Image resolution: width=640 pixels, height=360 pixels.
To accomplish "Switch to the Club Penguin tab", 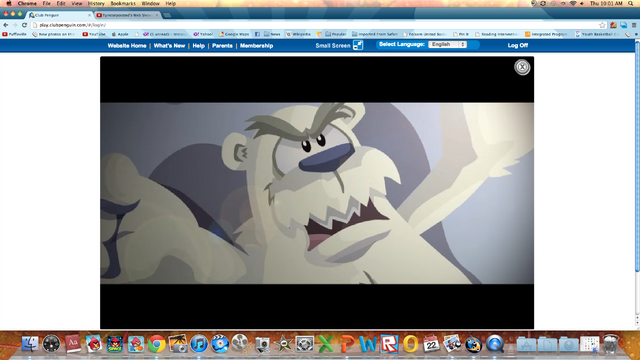I will coord(59,15).
